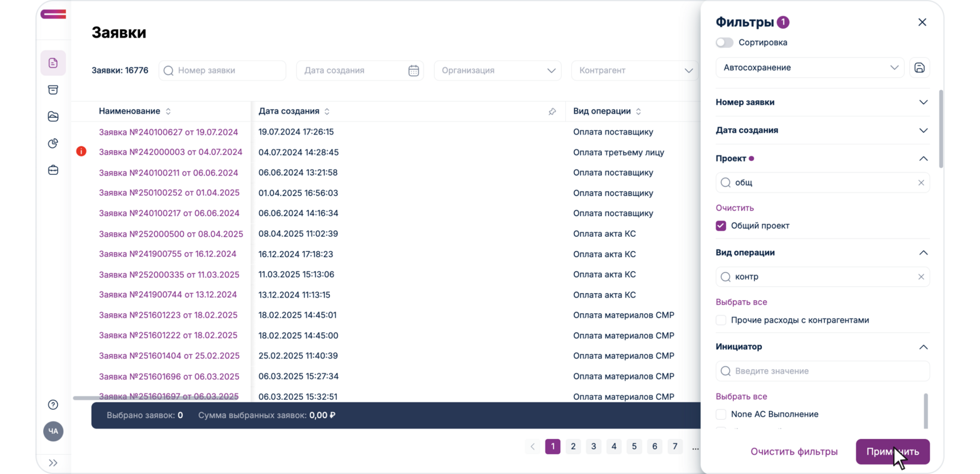This screenshot has width=980, height=474.
Task: Clear the Проект search field text
Action: (921, 182)
